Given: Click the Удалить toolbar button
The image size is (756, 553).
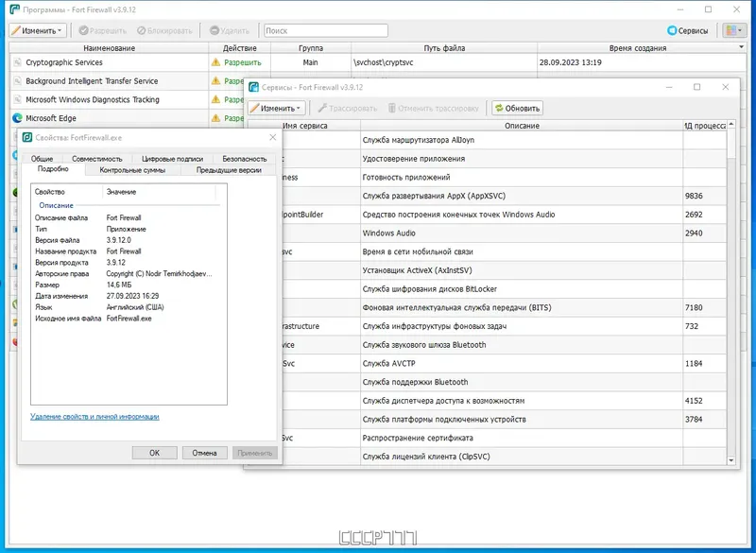Looking at the screenshot, I should click(x=230, y=30).
